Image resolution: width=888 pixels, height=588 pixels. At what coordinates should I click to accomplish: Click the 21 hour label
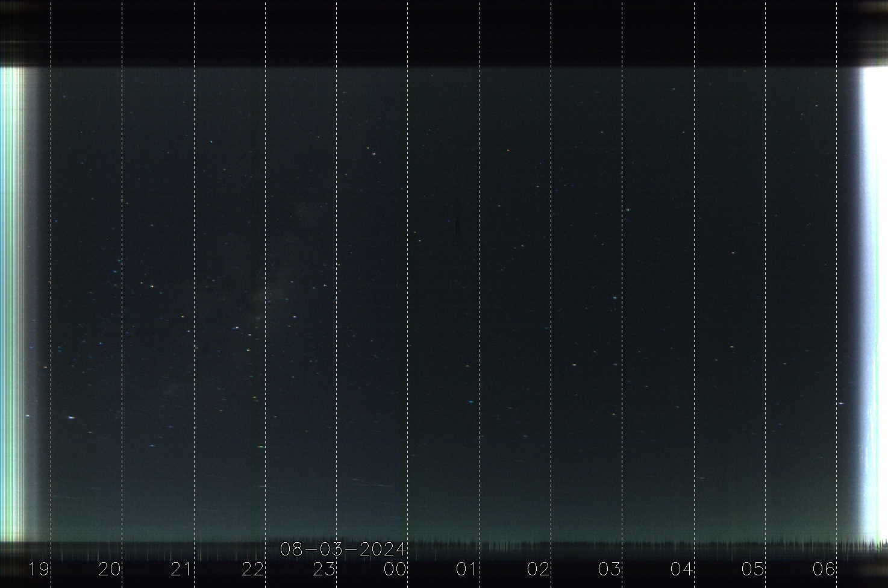181,569
